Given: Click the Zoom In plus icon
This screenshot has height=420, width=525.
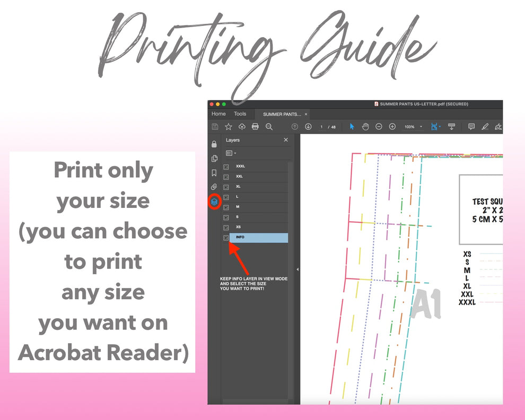Looking at the screenshot, I should [x=392, y=127].
